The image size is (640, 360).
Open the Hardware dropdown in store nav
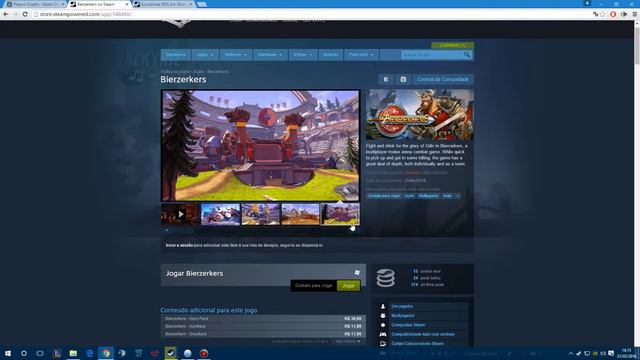[270, 55]
